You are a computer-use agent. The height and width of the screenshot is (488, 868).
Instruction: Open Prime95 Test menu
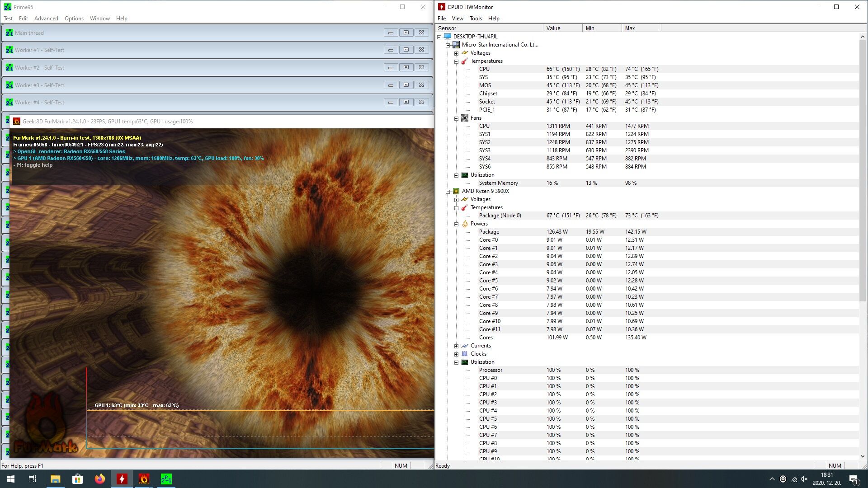pyautogui.click(x=8, y=19)
